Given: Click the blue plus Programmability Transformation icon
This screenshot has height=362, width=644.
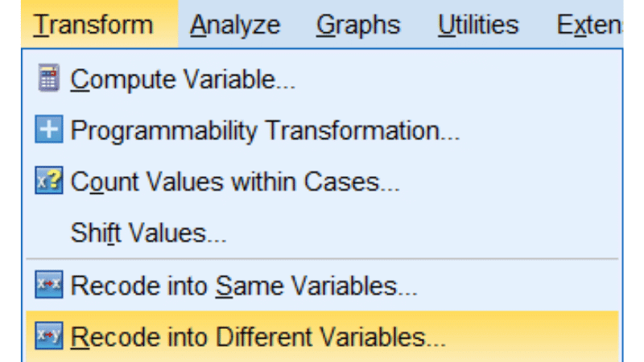Looking at the screenshot, I should coord(49,130).
